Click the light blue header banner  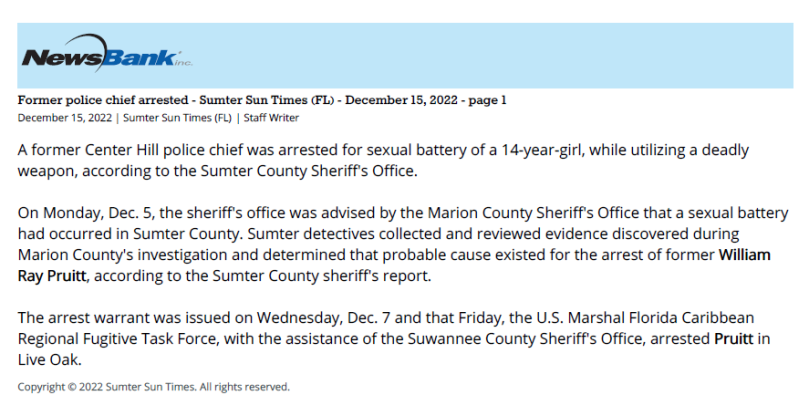[405, 55]
